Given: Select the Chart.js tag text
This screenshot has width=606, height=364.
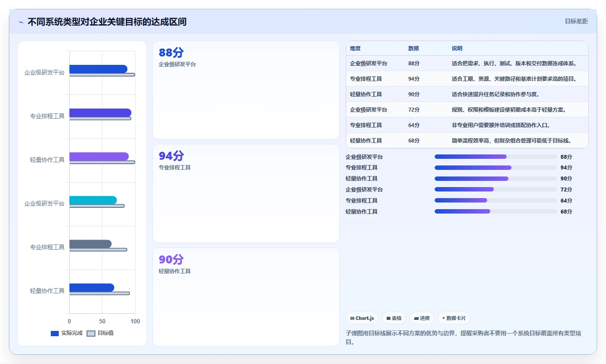Looking at the screenshot, I should coord(365,318).
